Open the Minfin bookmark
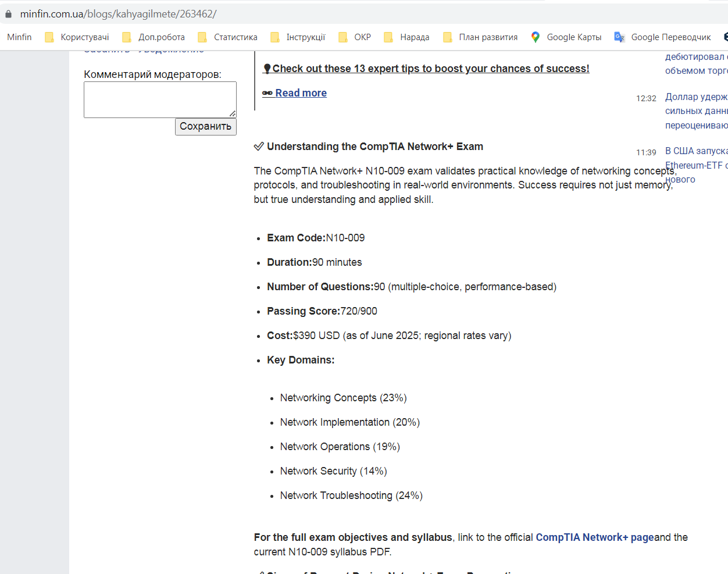 pos(19,37)
